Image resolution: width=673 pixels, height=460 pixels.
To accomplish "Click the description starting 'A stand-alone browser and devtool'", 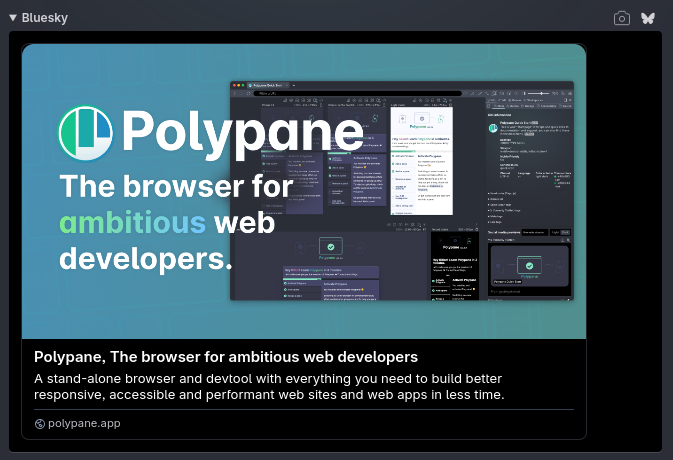I will point(269,387).
